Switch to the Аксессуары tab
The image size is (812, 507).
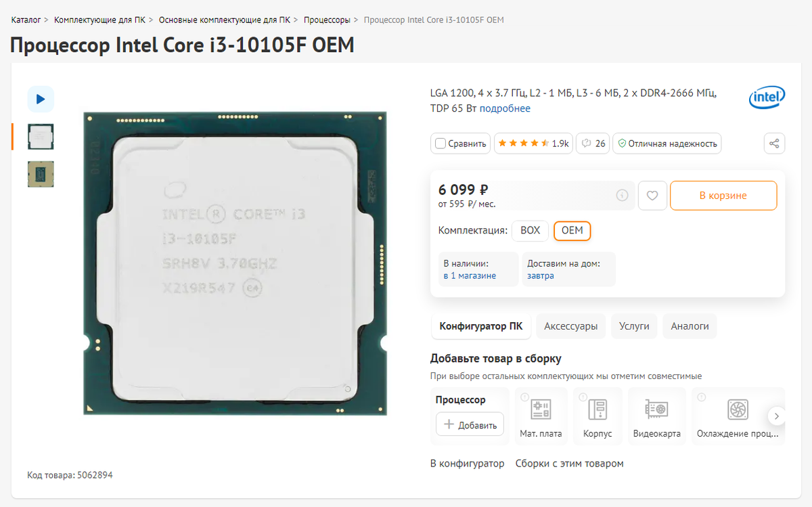click(x=571, y=326)
